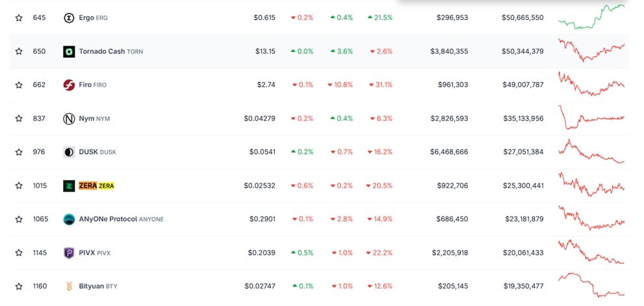
Task: Click Bityuan volume $205,145
Action: (x=453, y=287)
